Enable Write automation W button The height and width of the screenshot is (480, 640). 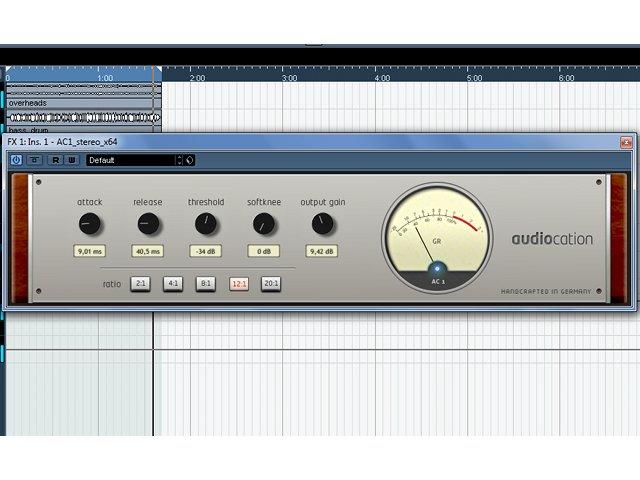(x=72, y=160)
